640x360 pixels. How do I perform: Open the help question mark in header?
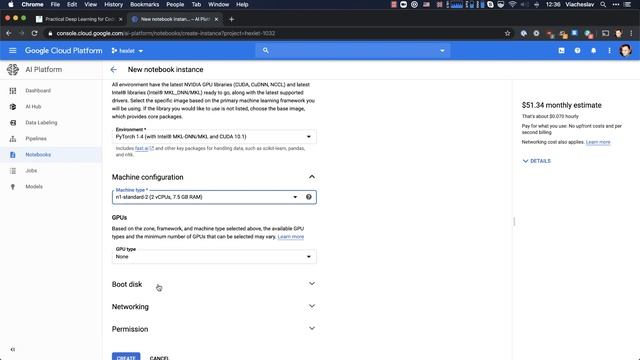[x=577, y=51]
